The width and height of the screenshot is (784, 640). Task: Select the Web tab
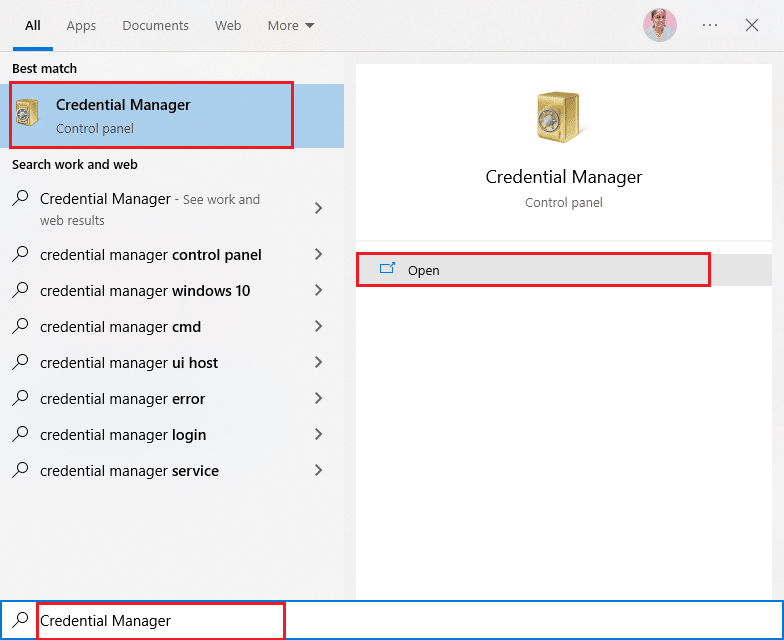pos(228,26)
